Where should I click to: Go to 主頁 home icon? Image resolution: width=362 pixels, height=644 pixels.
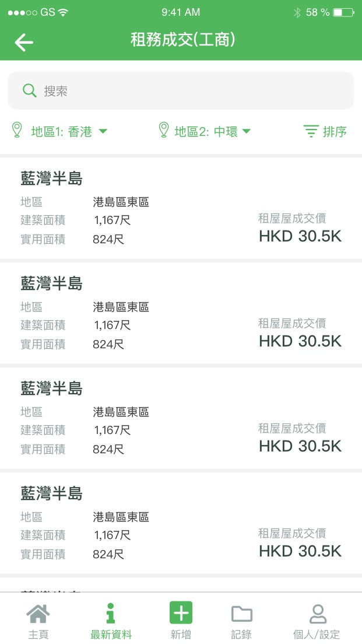tap(38, 614)
